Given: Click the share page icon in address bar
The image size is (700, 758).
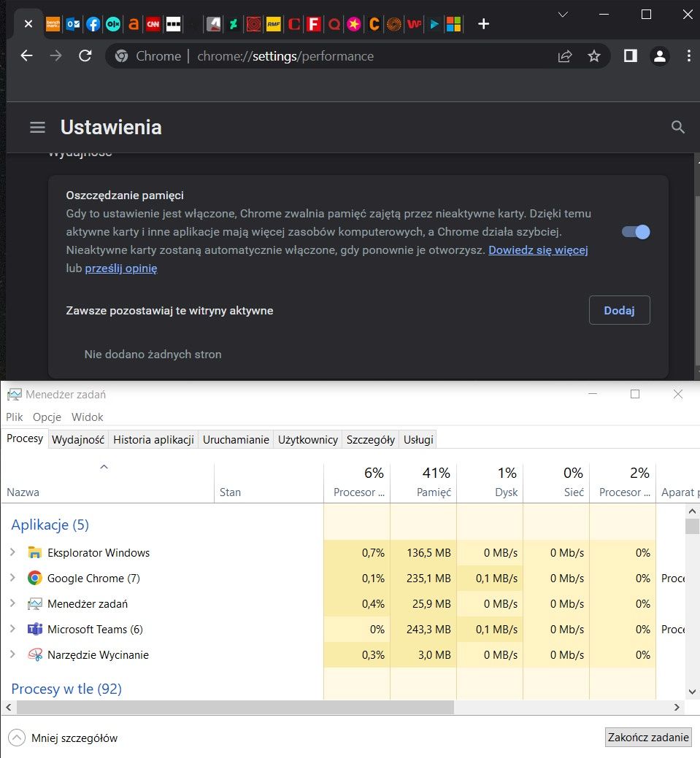Looking at the screenshot, I should (565, 56).
